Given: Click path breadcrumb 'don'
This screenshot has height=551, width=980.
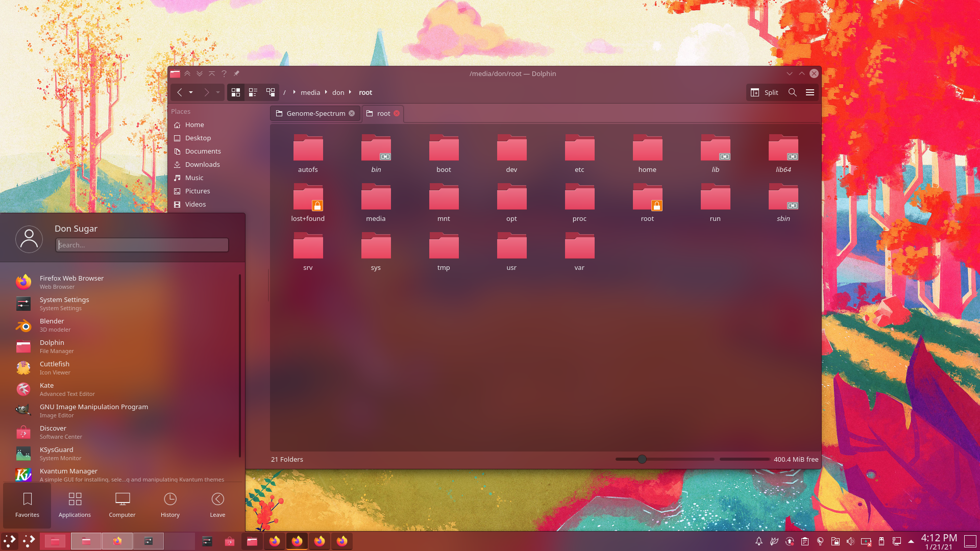Looking at the screenshot, I should (x=338, y=92).
